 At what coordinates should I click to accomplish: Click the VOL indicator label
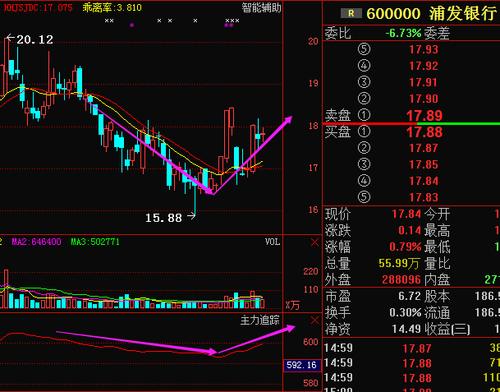pos(272,242)
